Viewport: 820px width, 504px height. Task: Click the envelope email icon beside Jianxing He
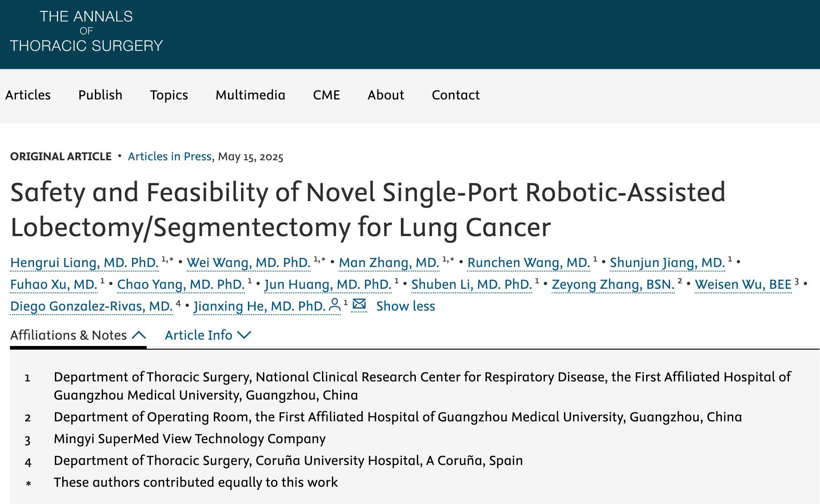pos(359,304)
